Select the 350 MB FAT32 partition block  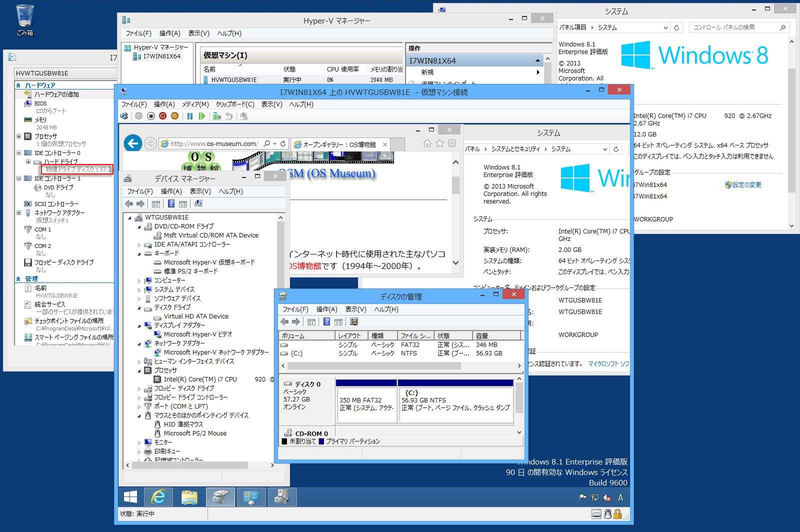366,401
